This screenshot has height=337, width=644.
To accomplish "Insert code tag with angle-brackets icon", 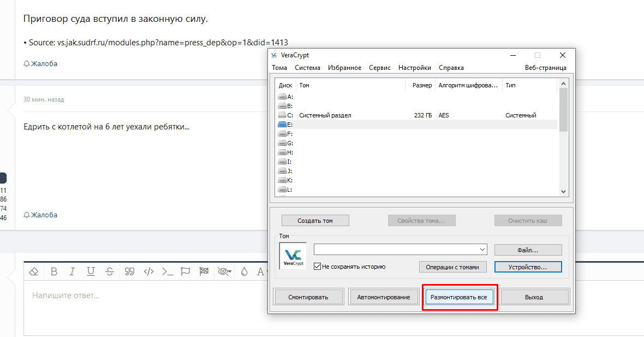I will click(x=148, y=271).
